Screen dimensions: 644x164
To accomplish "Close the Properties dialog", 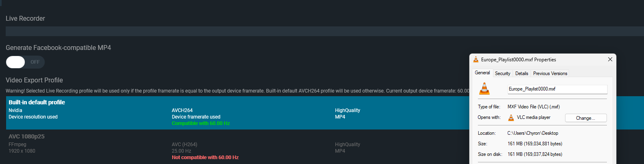I will (610, 59).
